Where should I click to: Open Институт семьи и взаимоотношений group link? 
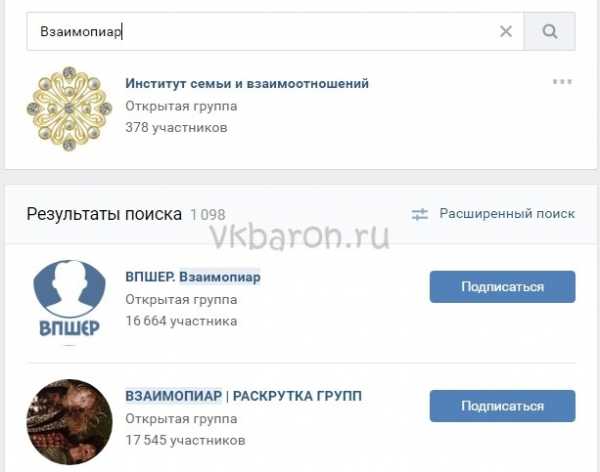[247, 83]
